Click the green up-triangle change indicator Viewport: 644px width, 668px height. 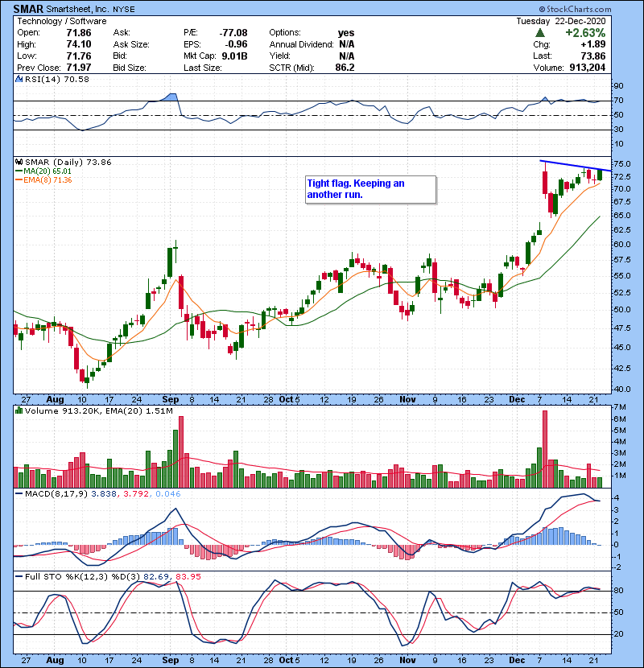[x=540, y=33]
